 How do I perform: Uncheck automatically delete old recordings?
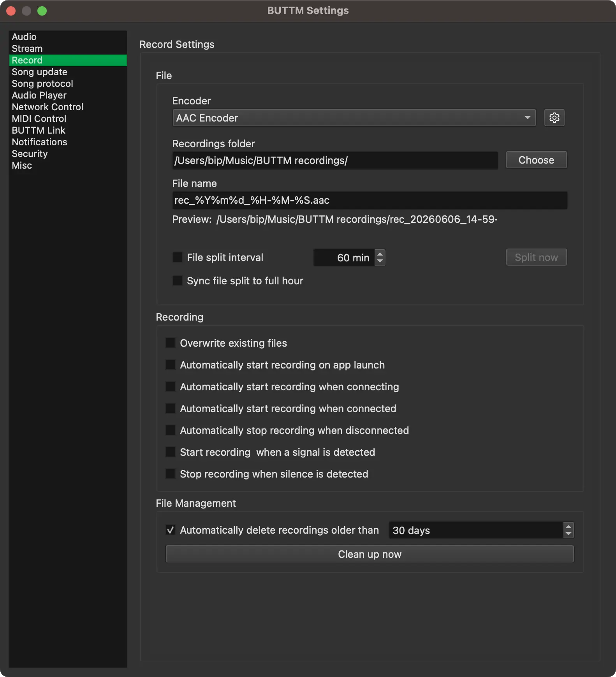[171, 530]
